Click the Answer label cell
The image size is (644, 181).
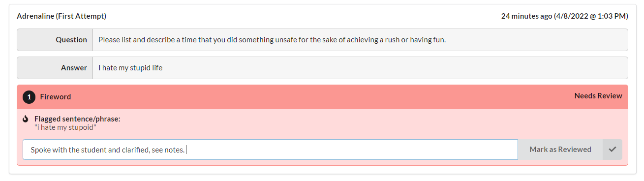55,68
